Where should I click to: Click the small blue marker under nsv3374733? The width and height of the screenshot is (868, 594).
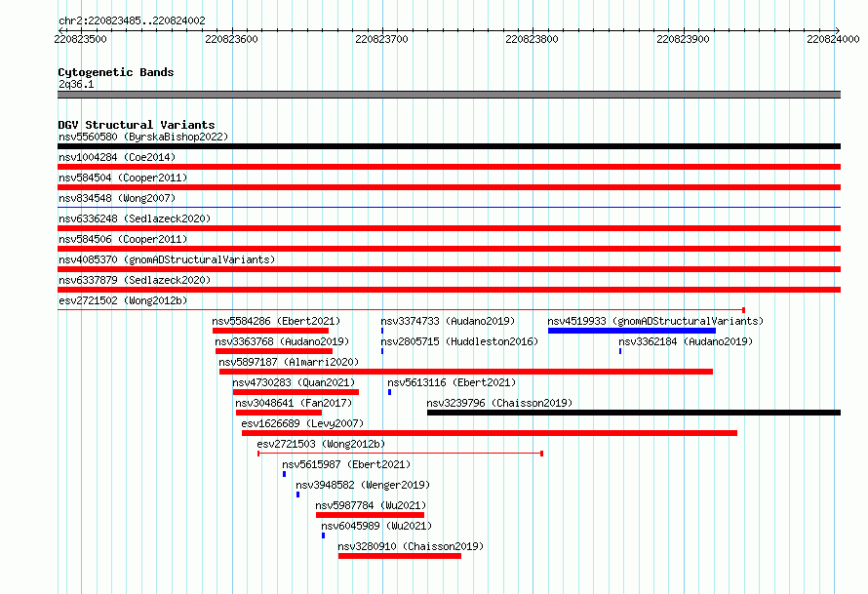[x=382, y=331]
